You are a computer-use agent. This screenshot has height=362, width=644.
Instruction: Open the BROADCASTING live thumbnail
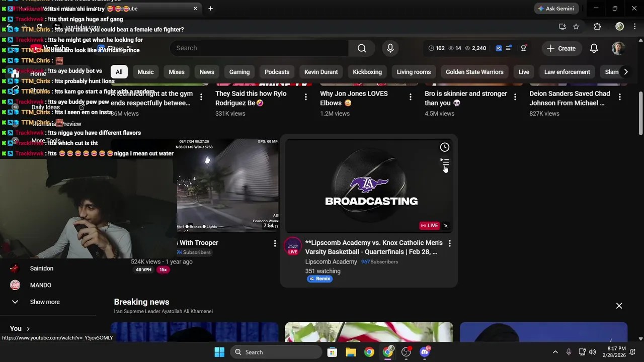[x=369, y=186]
